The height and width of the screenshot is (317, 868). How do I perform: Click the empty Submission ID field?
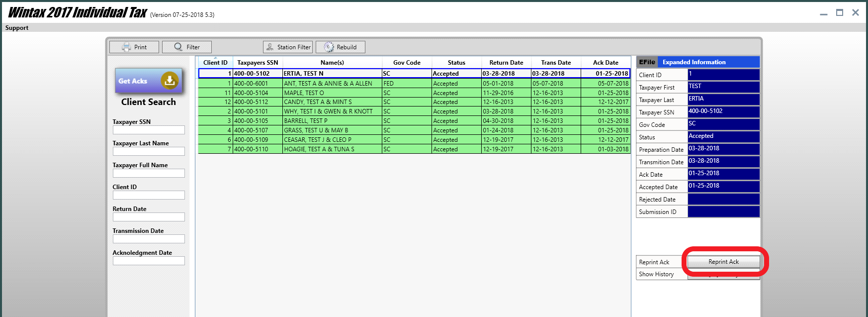723,211
